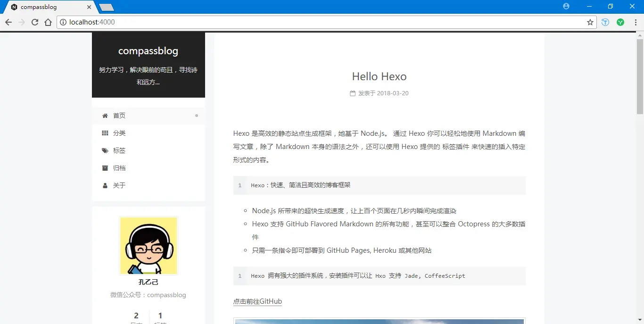Click the post count number 2

136,316
